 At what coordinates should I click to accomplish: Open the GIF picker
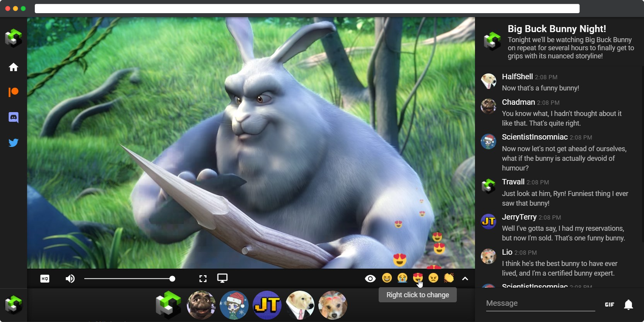click(610, 305)
